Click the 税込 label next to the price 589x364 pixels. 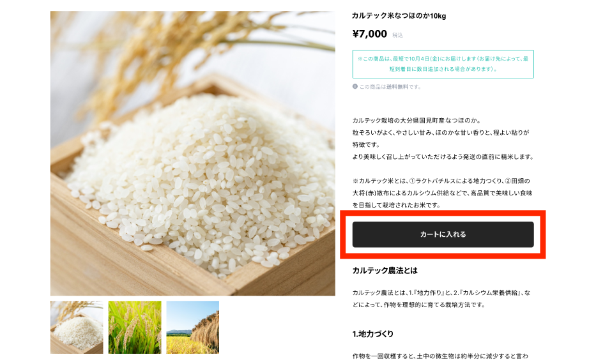pyautogui.click(x=397, y=35)
